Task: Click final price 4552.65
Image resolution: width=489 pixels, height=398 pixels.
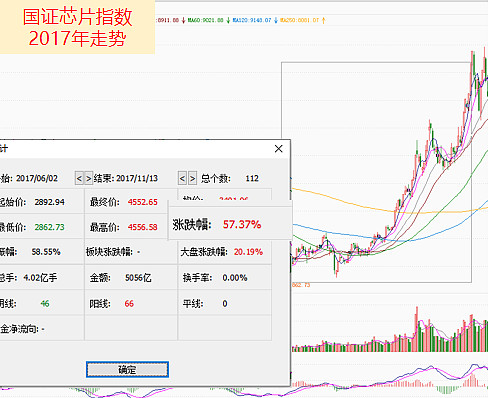Action: tap(142, 202)
